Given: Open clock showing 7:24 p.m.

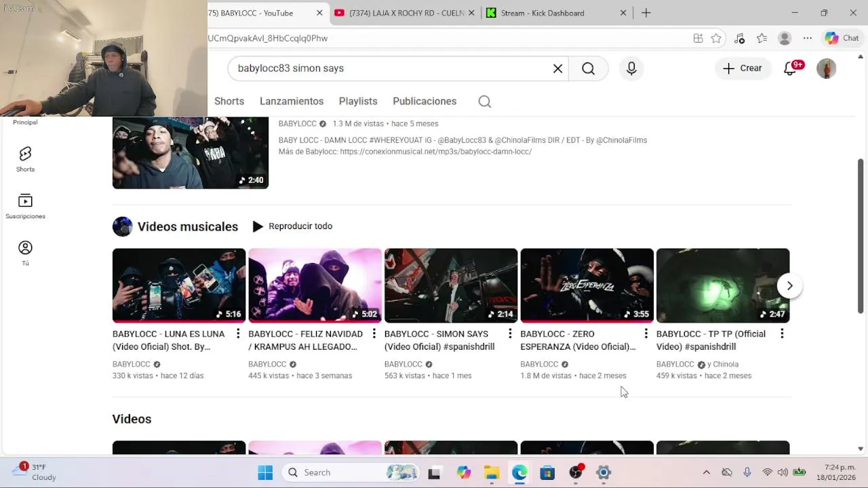Looking at the screenshot, I should point(836,472).
